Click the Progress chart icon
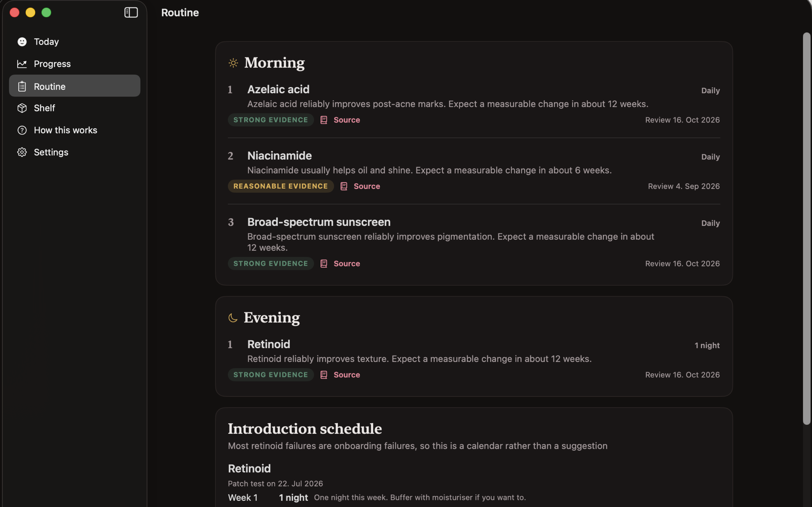Image resolution: width=812 pixels, height=507 pixels. coord(22,64)
